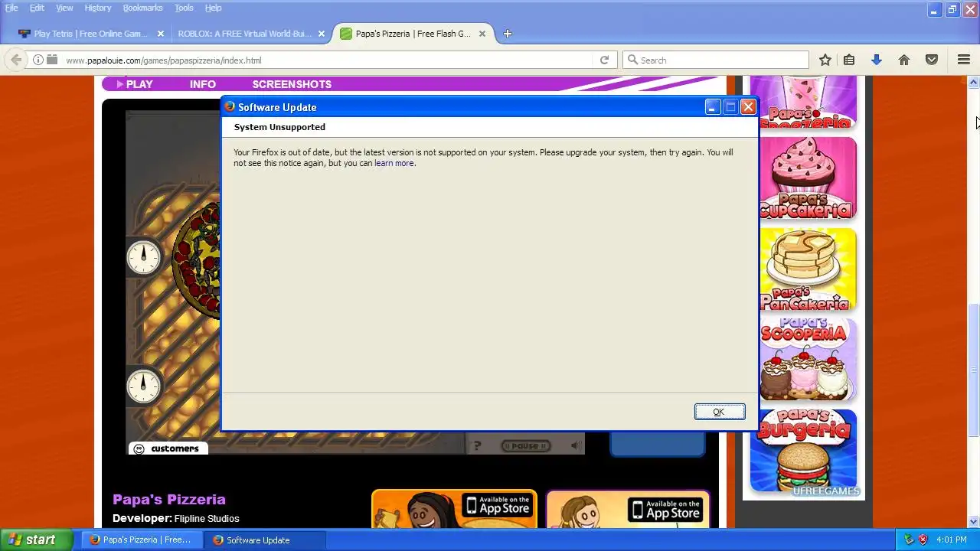Click page scrollbar up arrow
980x551 pixels.
(x=973, y=82)
